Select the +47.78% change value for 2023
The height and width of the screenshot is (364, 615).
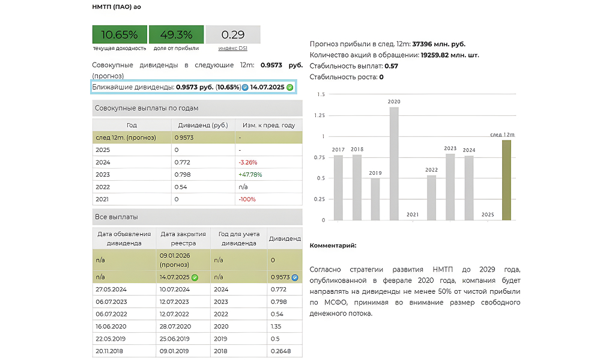click(x=250, y=175)
